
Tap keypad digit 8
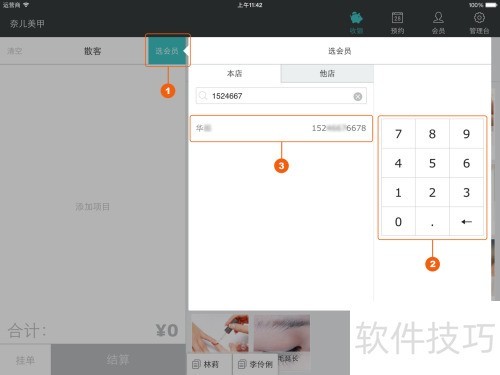(x=432, y=134)
